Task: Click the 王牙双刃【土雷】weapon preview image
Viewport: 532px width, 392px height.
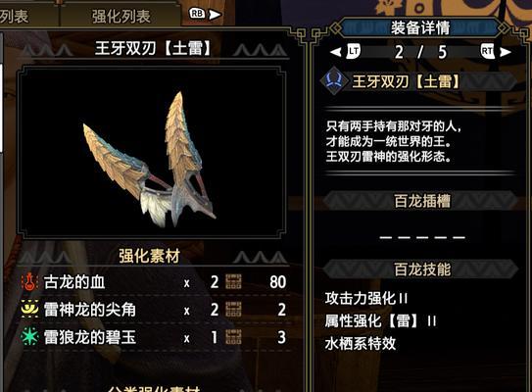Action: pyautogui.click(x=151, y=151)
